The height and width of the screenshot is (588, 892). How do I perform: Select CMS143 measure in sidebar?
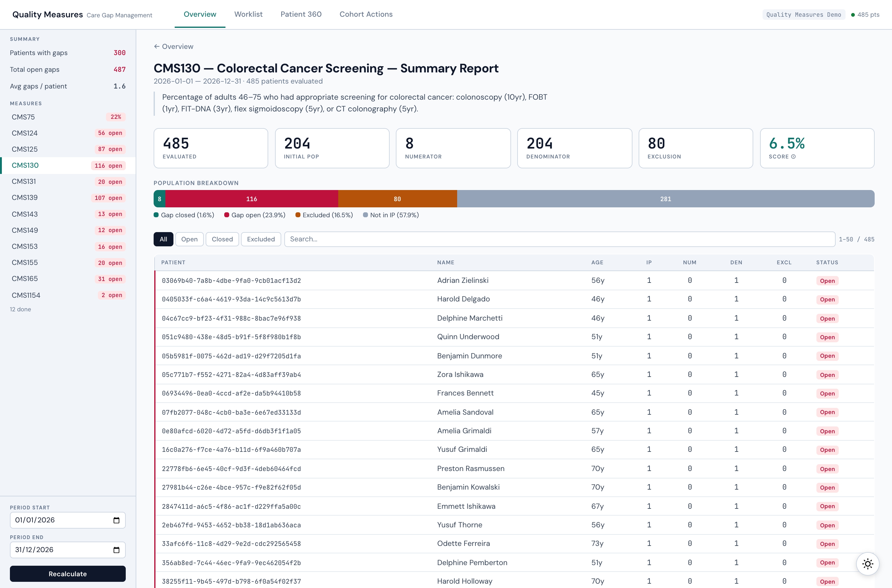68,214
